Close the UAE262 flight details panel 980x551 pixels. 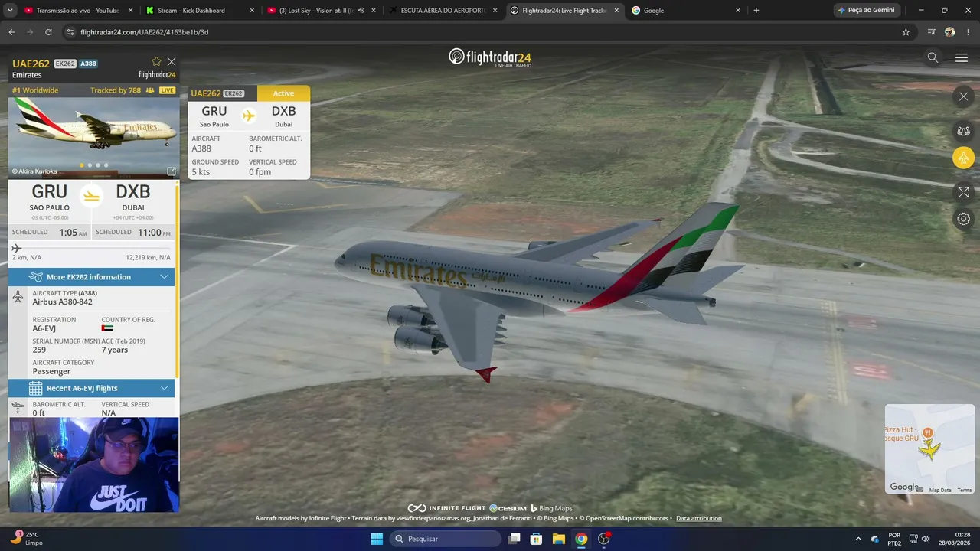[171, 62]
